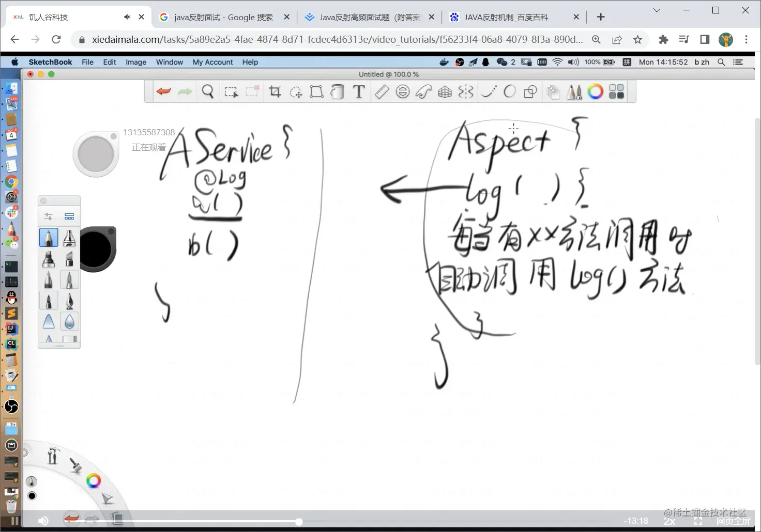
Task: Open the Window menu
Action: [x=170, y=62]
